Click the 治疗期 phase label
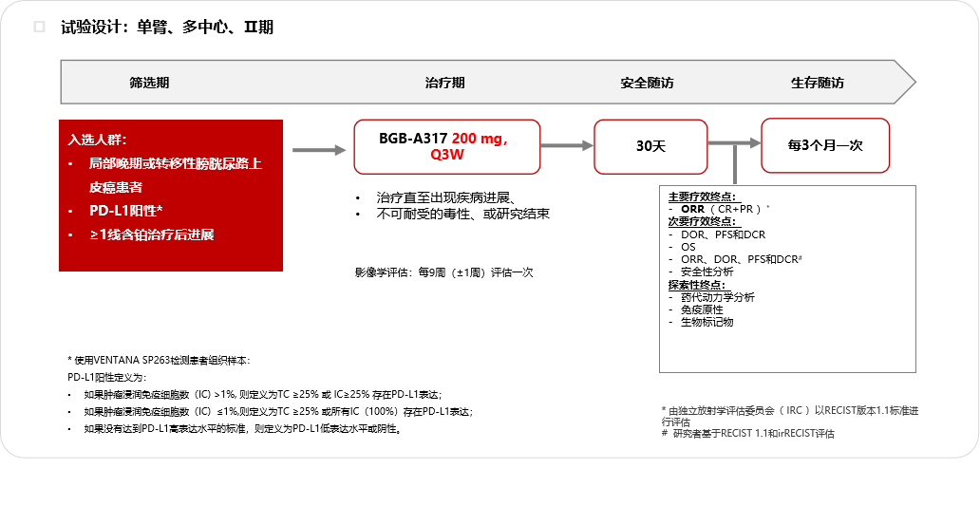Screen dimensions: 980x506 (x=445, y=83)
